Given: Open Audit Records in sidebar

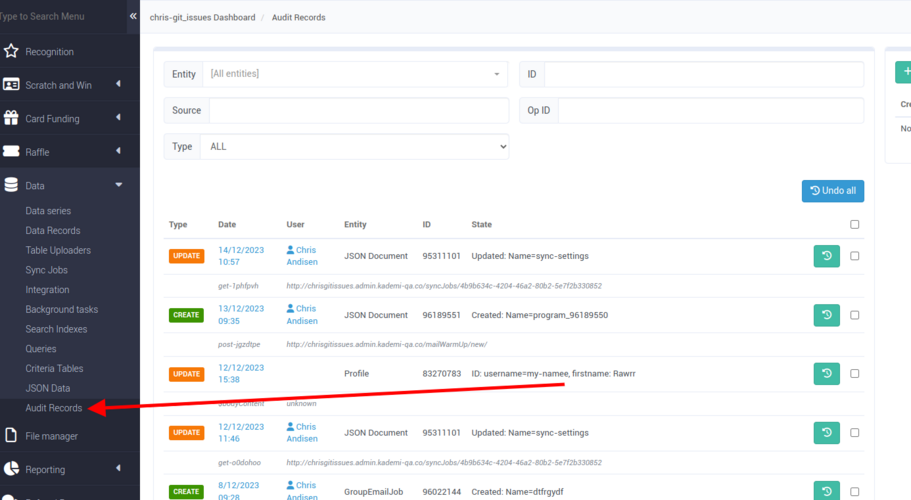Looking at the screenshot, I should pyautogui.click(x=53, y=408).
